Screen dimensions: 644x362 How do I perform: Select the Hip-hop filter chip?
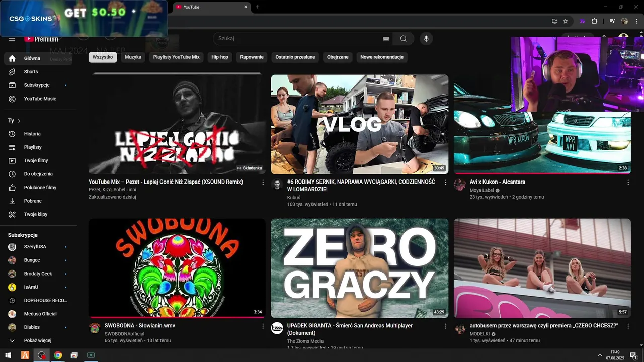point(220,57)
